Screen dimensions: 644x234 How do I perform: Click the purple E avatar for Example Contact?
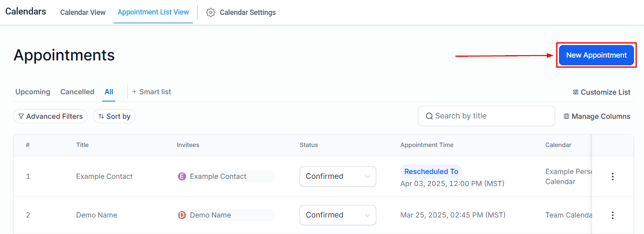coord(182,176)
